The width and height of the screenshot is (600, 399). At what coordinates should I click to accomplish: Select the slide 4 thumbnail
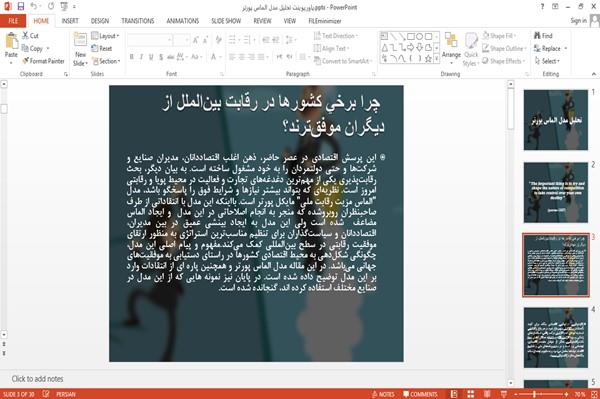(x=556, y=338)
